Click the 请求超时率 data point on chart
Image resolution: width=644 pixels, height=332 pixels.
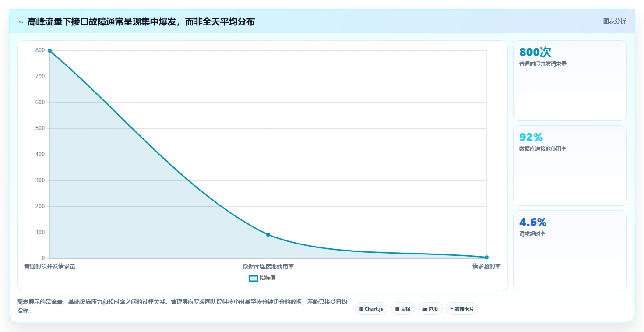click(x=486, y=257)
